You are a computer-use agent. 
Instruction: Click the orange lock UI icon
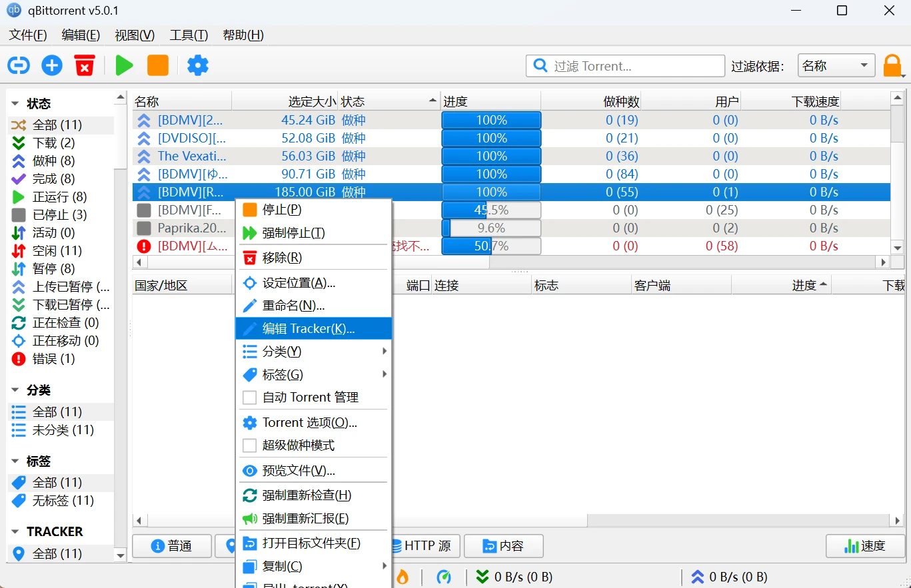point(892,66)
